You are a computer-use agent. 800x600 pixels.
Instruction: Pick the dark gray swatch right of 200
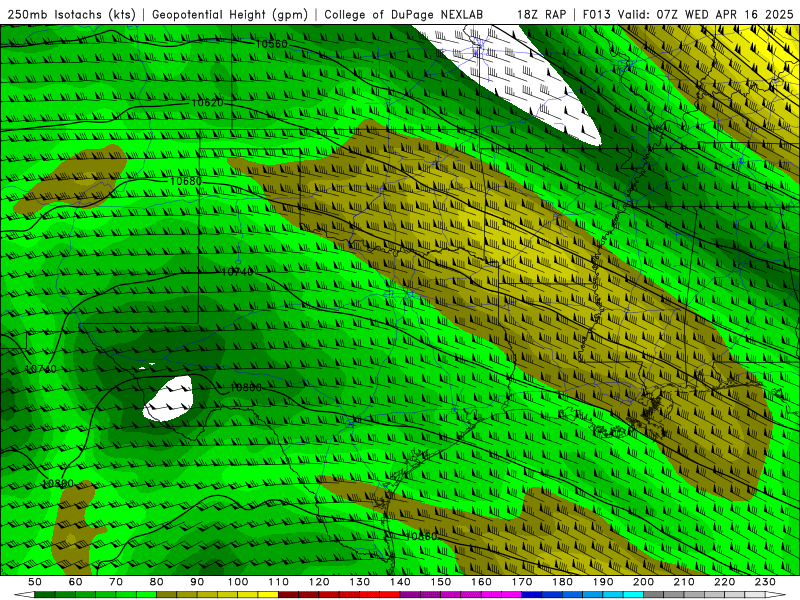click(654, 595)
